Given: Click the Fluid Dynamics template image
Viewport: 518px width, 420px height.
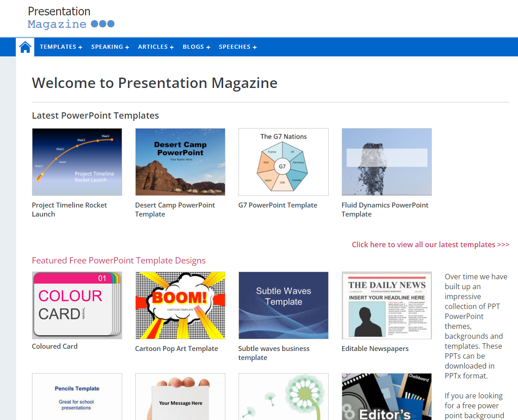Looking at the screenshot, I should [x=386, y=162].
